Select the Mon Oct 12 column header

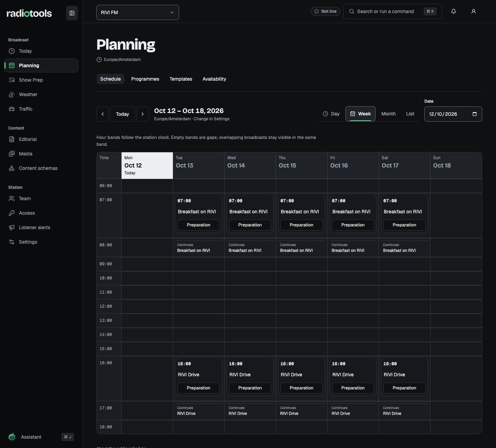147,165
